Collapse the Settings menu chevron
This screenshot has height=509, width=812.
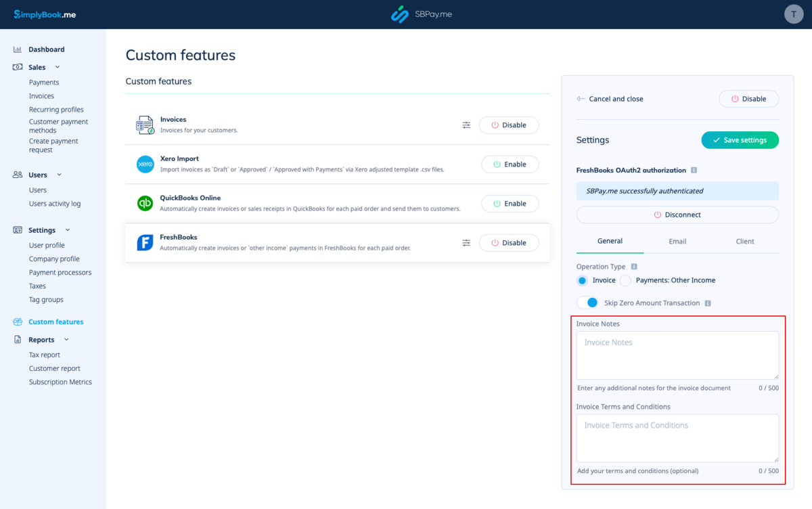coord(67,230)
